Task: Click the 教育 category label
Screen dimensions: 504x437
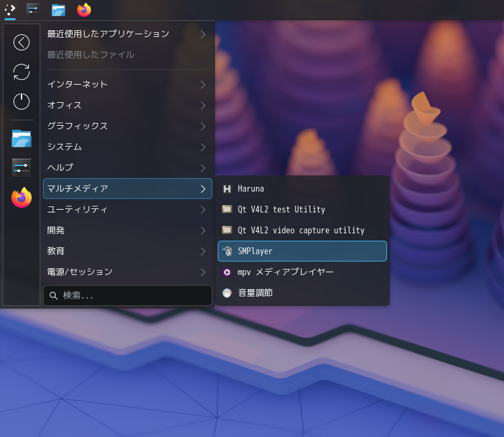Action: pyautogui.click(x=56, y=251)
